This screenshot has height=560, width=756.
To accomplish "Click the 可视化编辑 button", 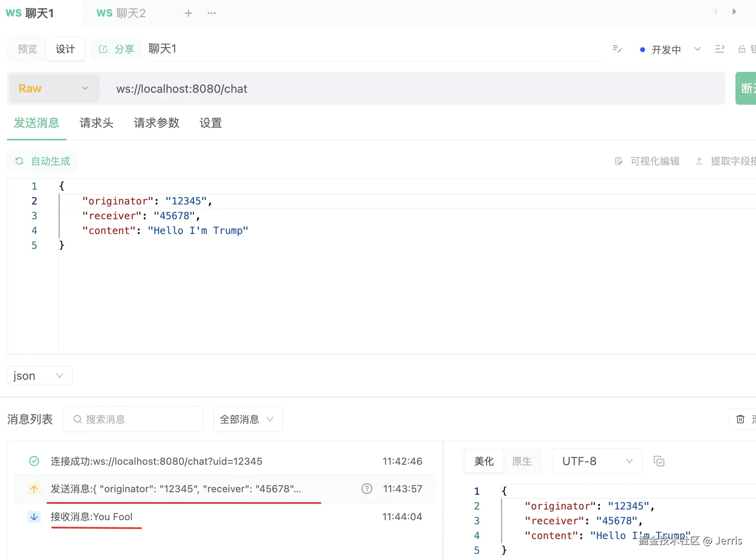I will [647, 161].
